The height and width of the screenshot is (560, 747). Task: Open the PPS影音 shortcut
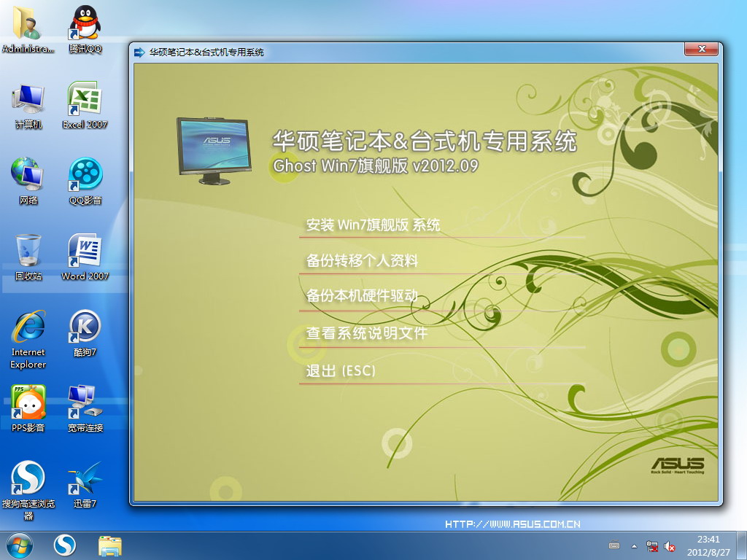coord(28,408)
